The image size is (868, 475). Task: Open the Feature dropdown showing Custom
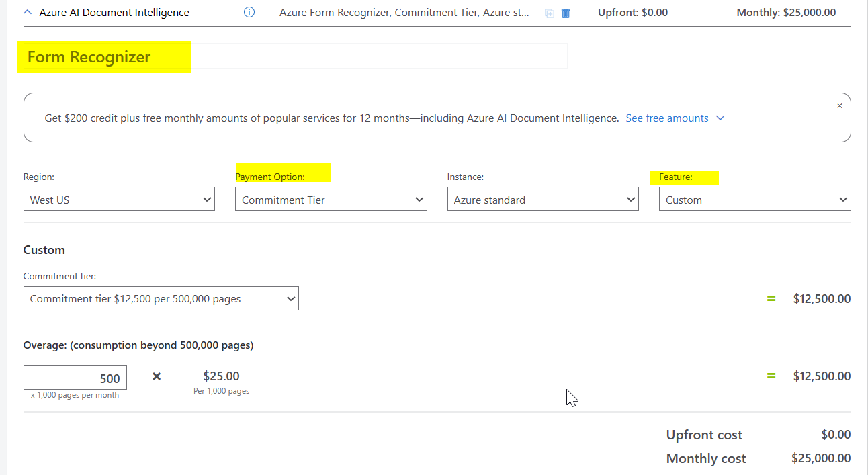[x=755, y=200]
